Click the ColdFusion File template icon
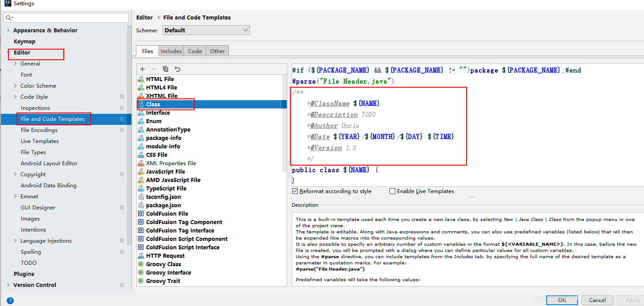The height and width of the screenshot is (306, 644). point(141,214)
